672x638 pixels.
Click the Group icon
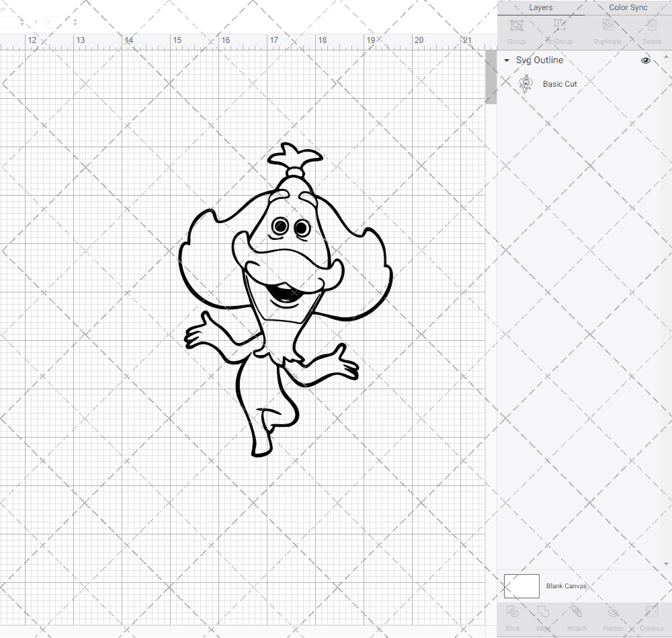point(516,29)
